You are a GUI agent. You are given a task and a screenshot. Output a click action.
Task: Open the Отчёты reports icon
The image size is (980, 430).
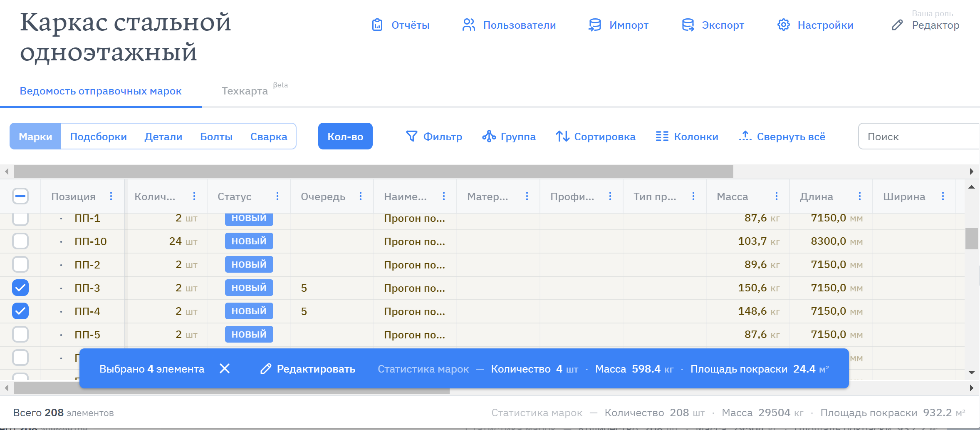pos(377,25)
